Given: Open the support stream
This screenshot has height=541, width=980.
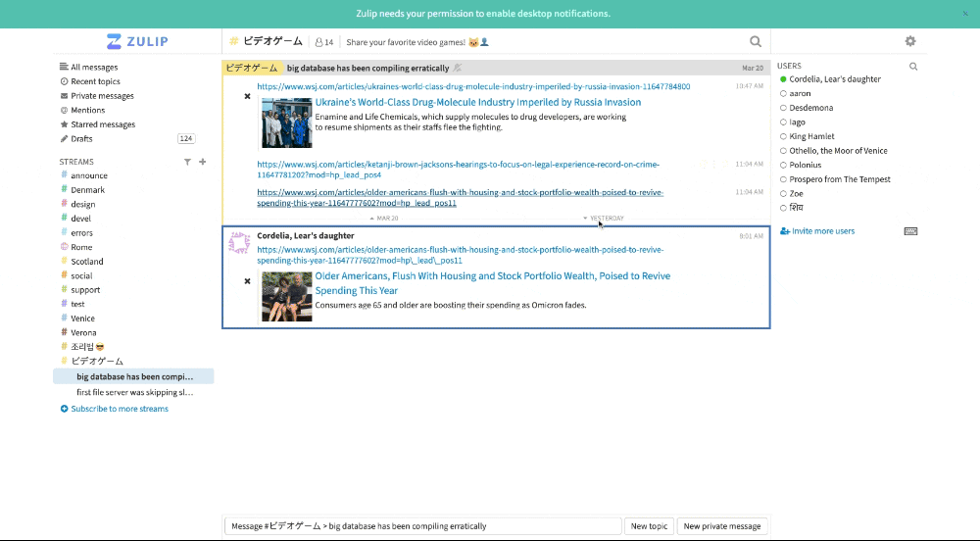Looking at the screenshot, I should (85, 290).
